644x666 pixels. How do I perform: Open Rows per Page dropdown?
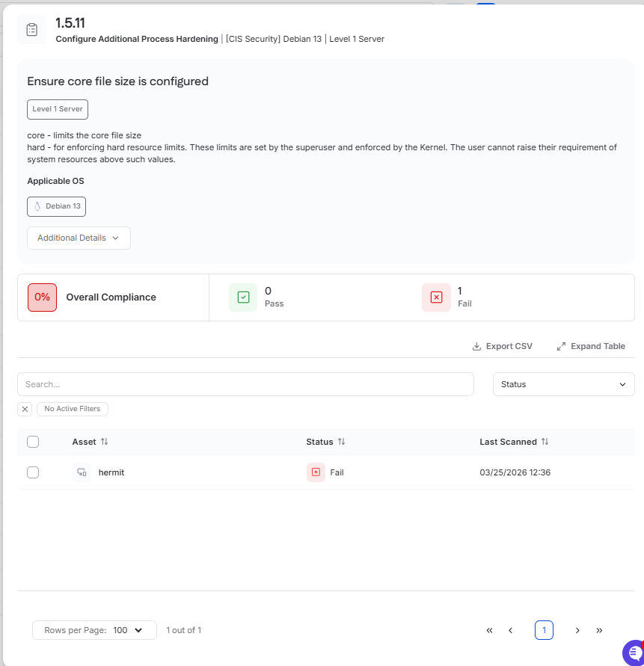(x=94, y=630)
